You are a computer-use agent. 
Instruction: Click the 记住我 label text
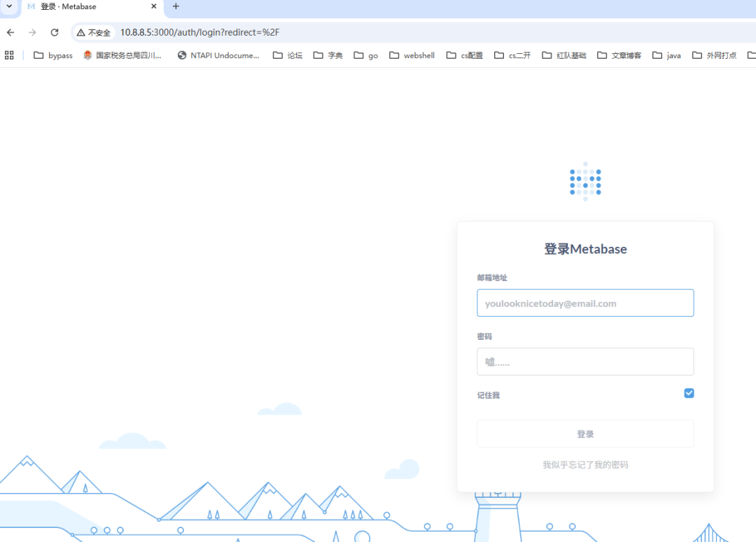[489, 395]
